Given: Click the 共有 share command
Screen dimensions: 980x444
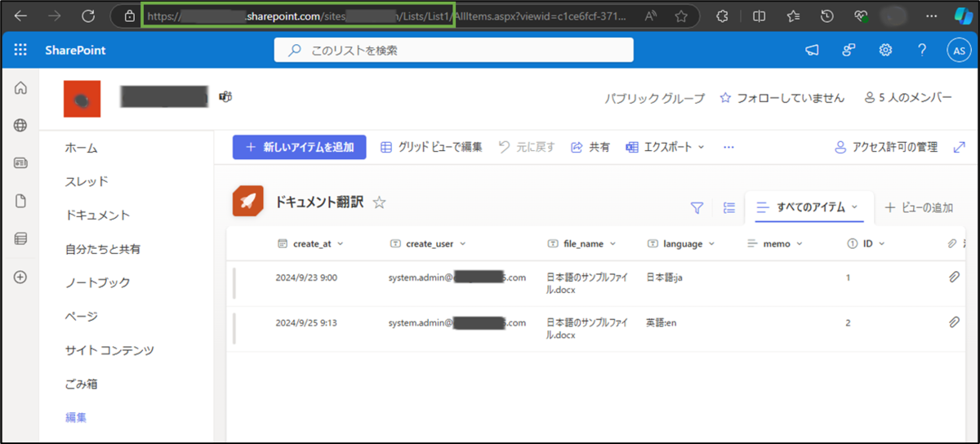Looking at the screenshot, I should pyautogui.click(x=590, y=147).
